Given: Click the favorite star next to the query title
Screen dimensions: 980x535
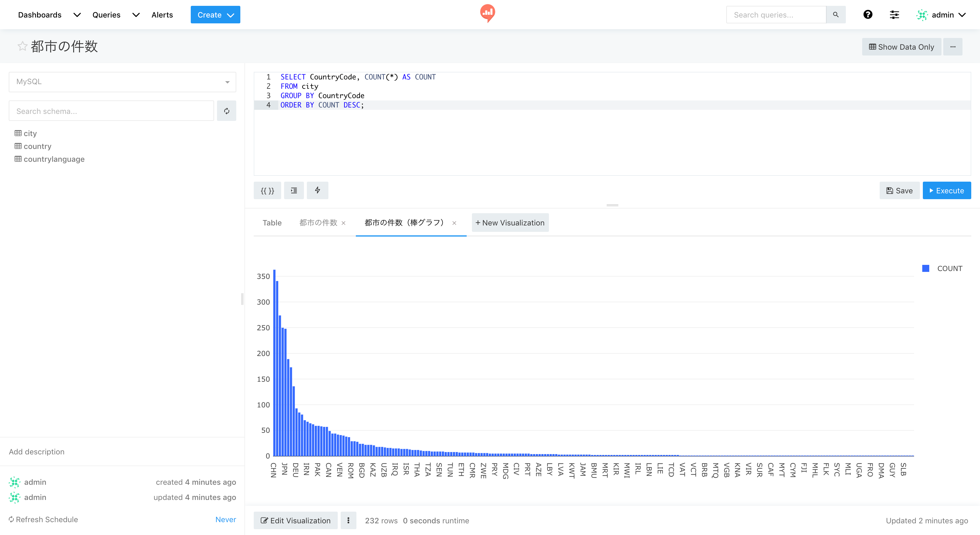Looking at the screenshot, I should pos(22,46).
